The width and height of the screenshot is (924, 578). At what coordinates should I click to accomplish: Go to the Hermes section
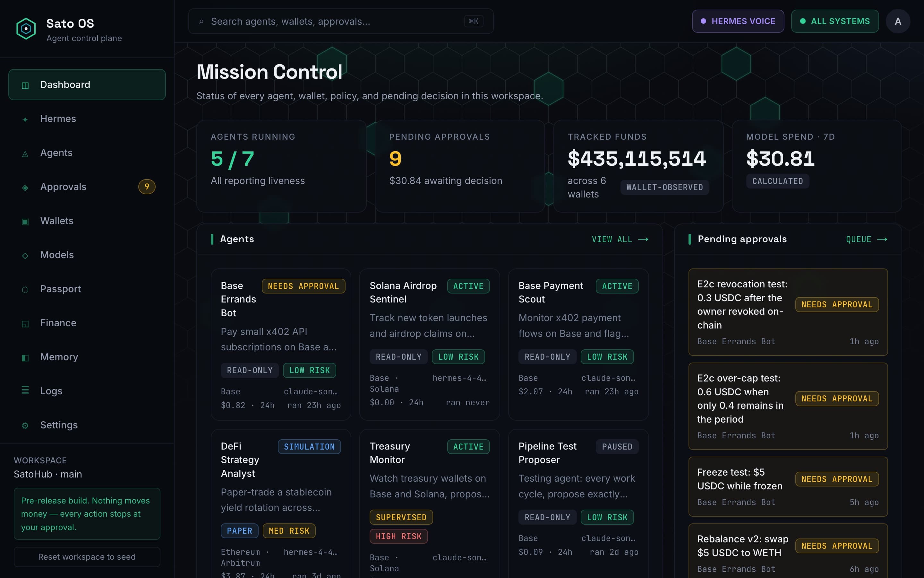[87, 118]
